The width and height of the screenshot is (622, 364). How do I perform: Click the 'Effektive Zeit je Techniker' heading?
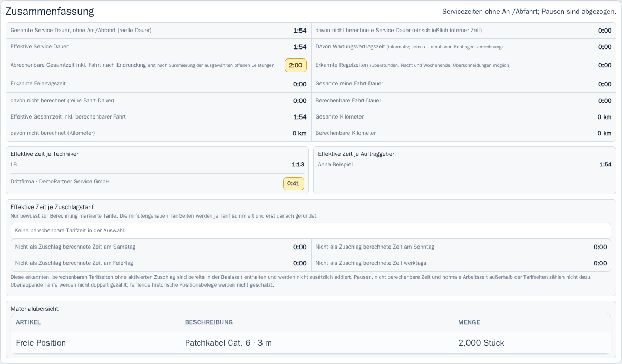tap(44, 154)
